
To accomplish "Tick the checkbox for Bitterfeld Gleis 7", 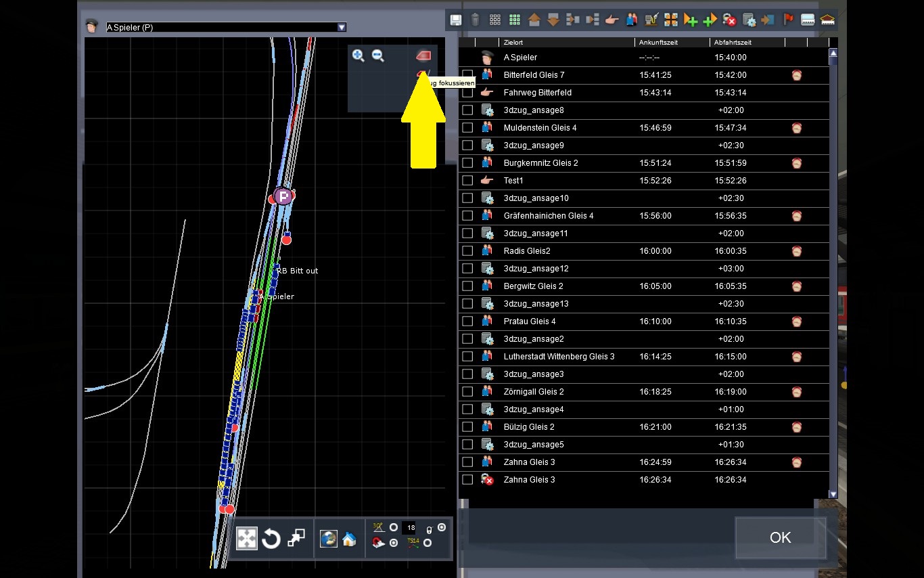I will point(467,74).
